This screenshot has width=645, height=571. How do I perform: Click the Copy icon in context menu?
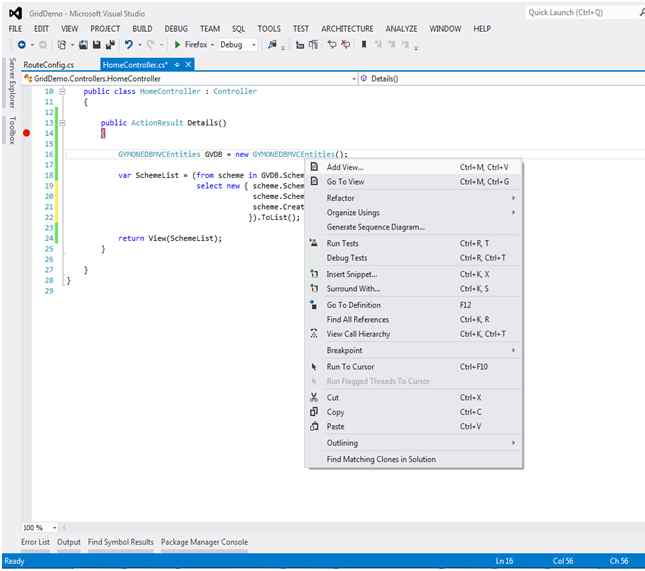(x=314, y=412)
